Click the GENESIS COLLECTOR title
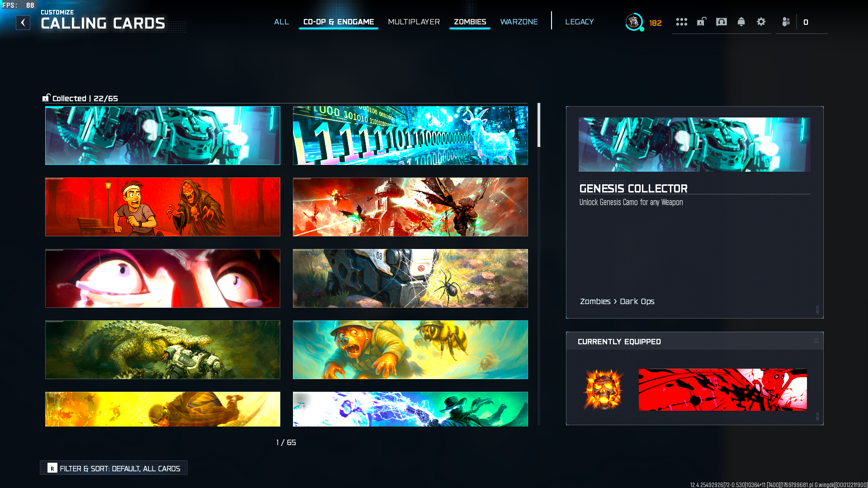868x488 pixels. point(633,188)
